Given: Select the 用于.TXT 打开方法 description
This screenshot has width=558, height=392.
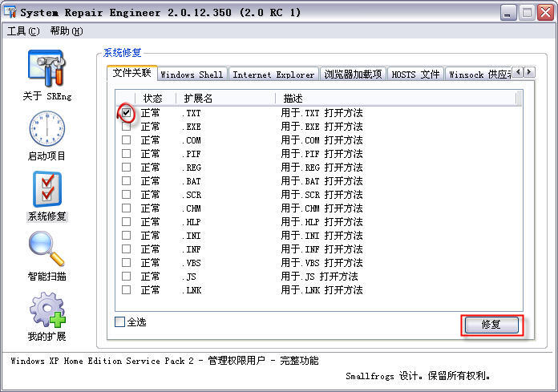Looking at the screenshot, I should [321, 113].
